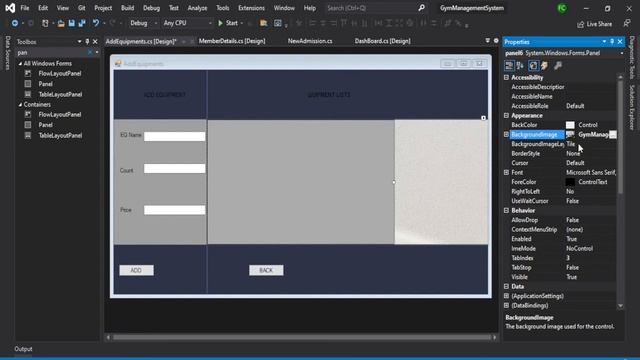Click panel6 smart tag glyph on form
This screenshot has height=360, width=640.
pos(483,118)
